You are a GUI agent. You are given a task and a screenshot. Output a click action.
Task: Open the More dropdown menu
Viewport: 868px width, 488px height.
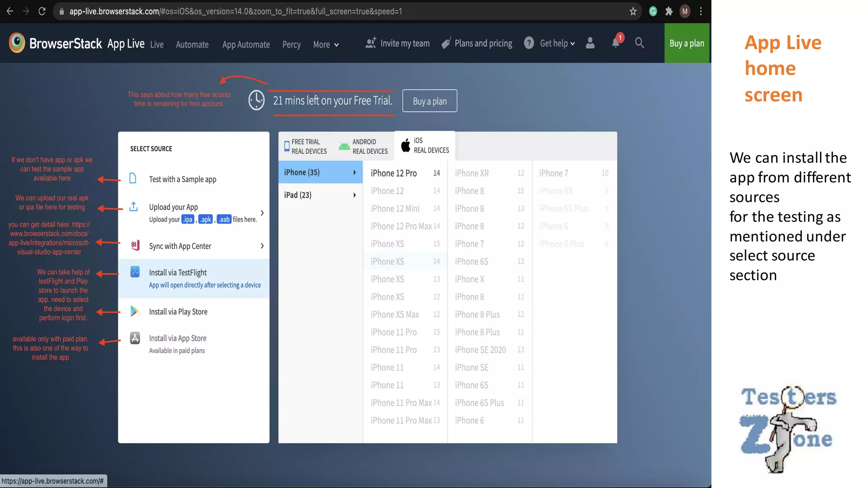(x=325, y=44)
